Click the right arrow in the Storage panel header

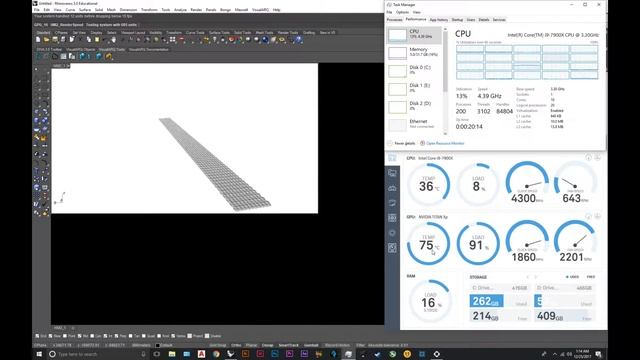pyautogui.click(x=536, y=277)
